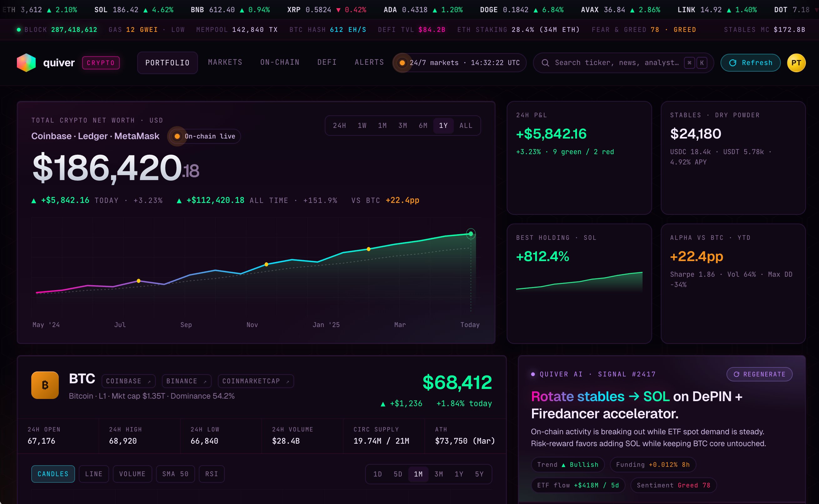Open the 24H P&L card

point(579,158)
